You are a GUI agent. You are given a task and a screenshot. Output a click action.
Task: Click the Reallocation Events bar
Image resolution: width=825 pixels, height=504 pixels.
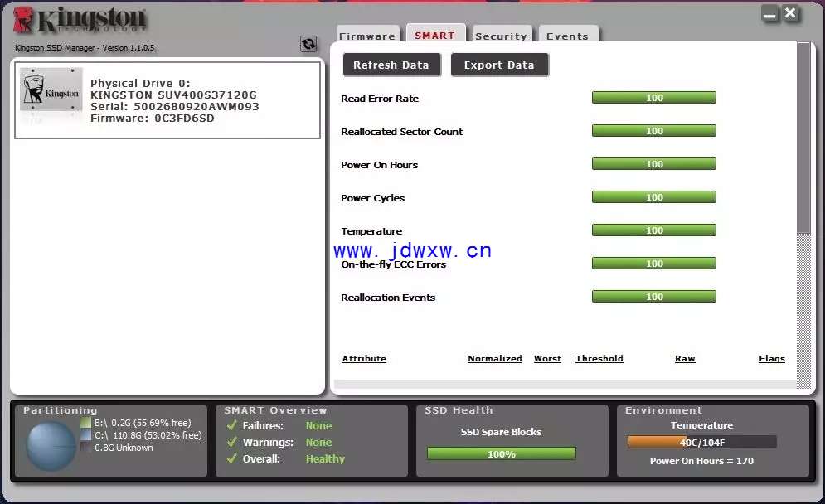click(654, 297)
